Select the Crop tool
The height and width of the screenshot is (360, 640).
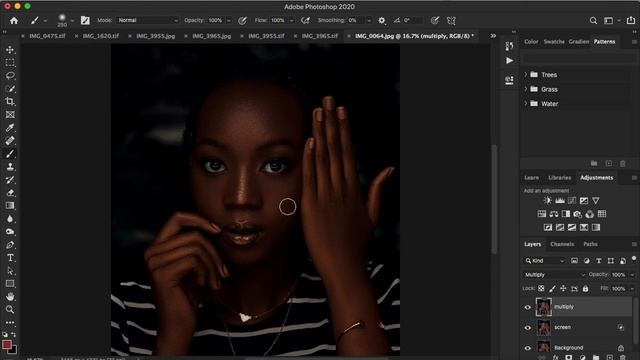[x=10, y=102]
